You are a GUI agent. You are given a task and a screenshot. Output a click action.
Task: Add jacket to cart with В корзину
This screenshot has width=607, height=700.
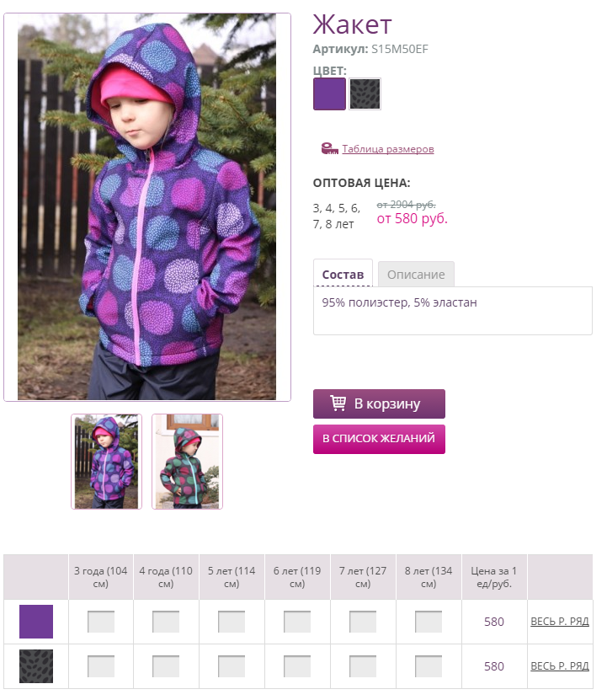(x=379, y=403)
